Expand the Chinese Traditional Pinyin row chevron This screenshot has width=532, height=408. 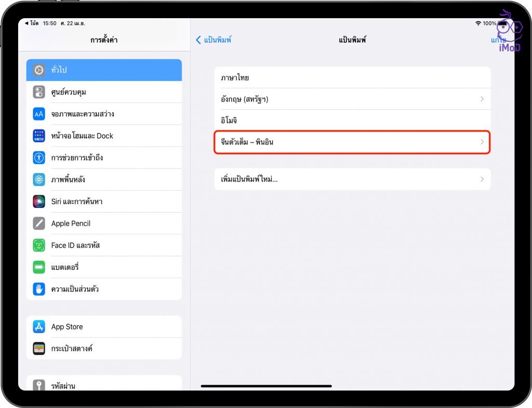(482, 142)
